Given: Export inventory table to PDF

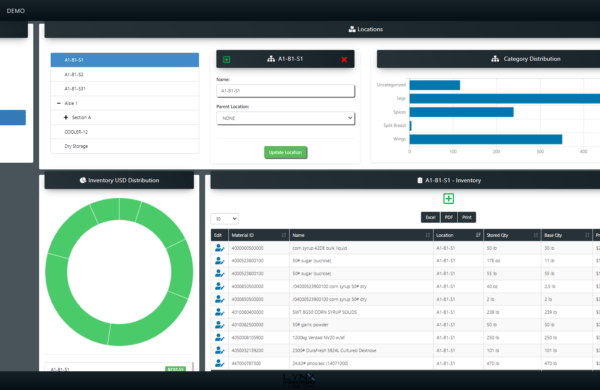Looking at the screenshot, I should click(x=449, y=217).
